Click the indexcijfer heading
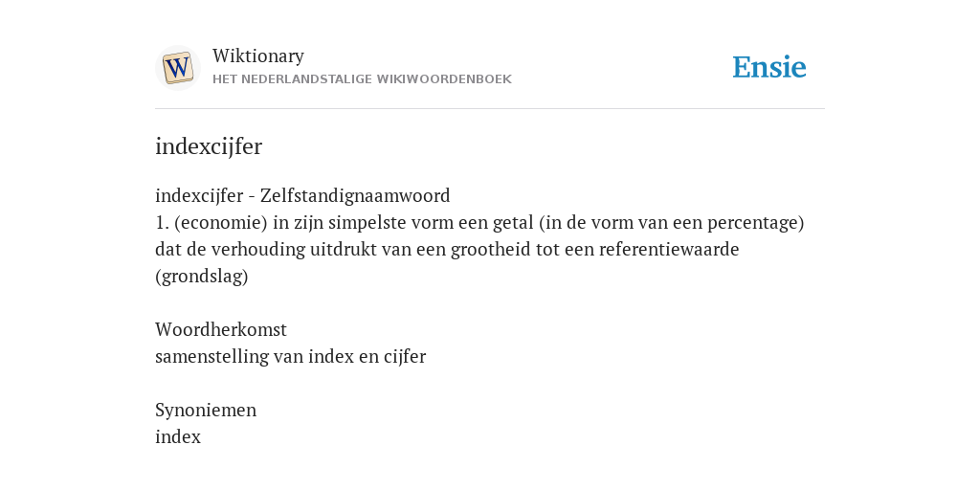 point(209,146)
